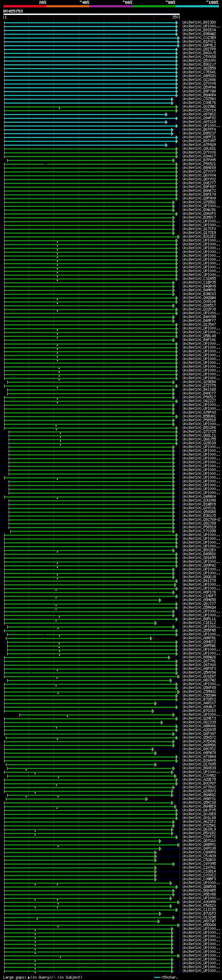This screenshot has width=222, height=980.
Task: Open the UniRef100_P56521 label
Action: tap(199, 164)
